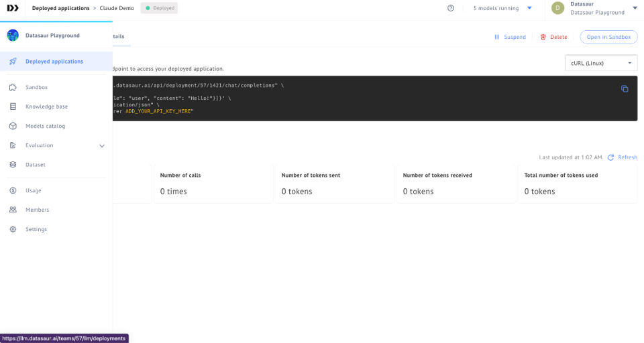Click the Number of calls card
The image size is (644, 343).
coord(213,184)
